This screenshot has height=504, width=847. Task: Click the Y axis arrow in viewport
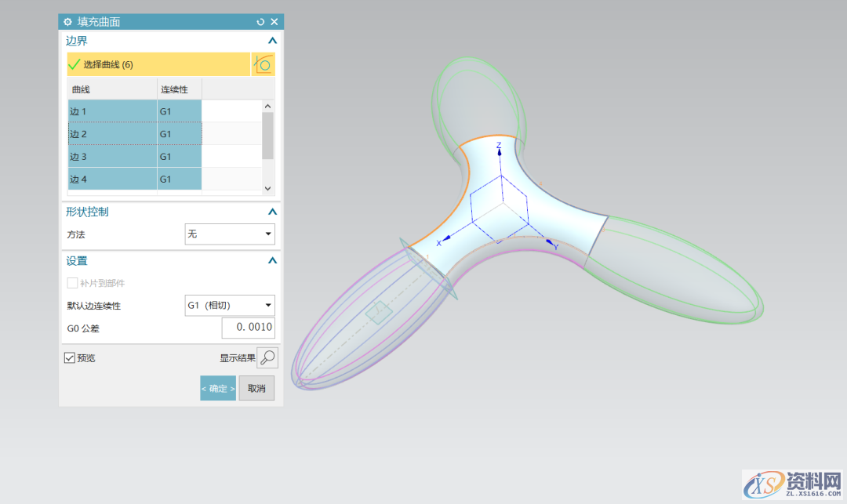(551, 244)
